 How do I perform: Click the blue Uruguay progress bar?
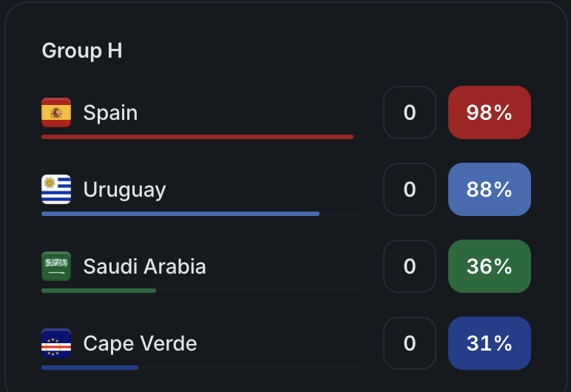pyautogui.click(x=180, y=214)
